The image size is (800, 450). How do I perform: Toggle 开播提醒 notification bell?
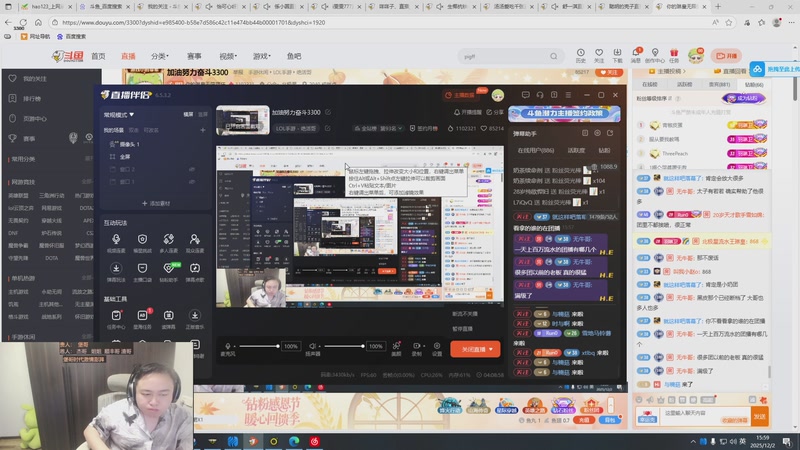click(x=467, y=112)
